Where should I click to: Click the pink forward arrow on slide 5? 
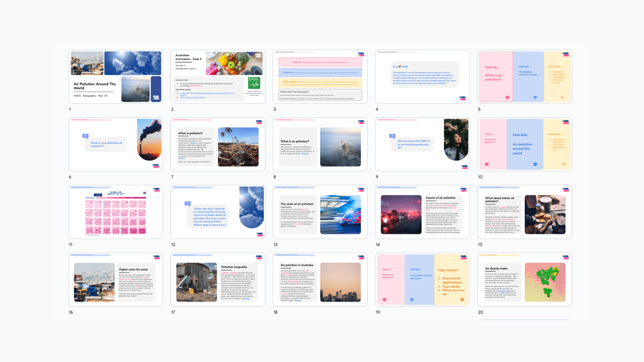coord(507,98)
